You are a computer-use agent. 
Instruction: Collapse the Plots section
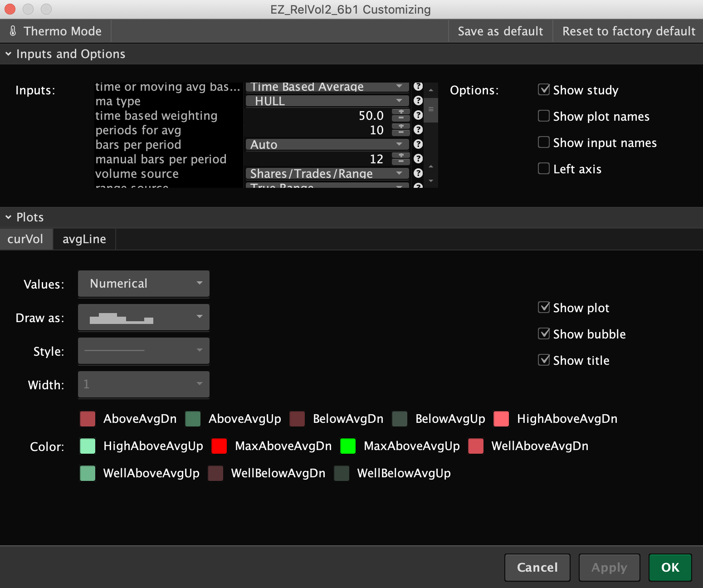tap(8, 217)
